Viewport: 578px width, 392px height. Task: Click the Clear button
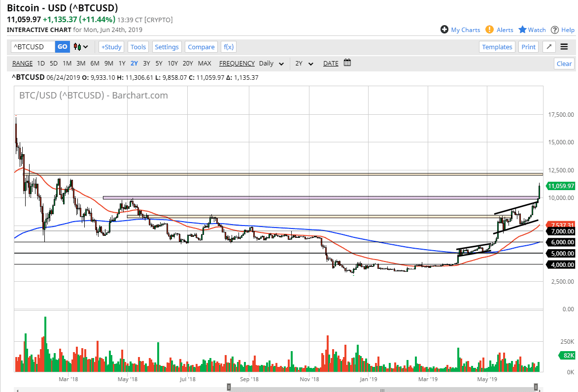pos(564,64)
